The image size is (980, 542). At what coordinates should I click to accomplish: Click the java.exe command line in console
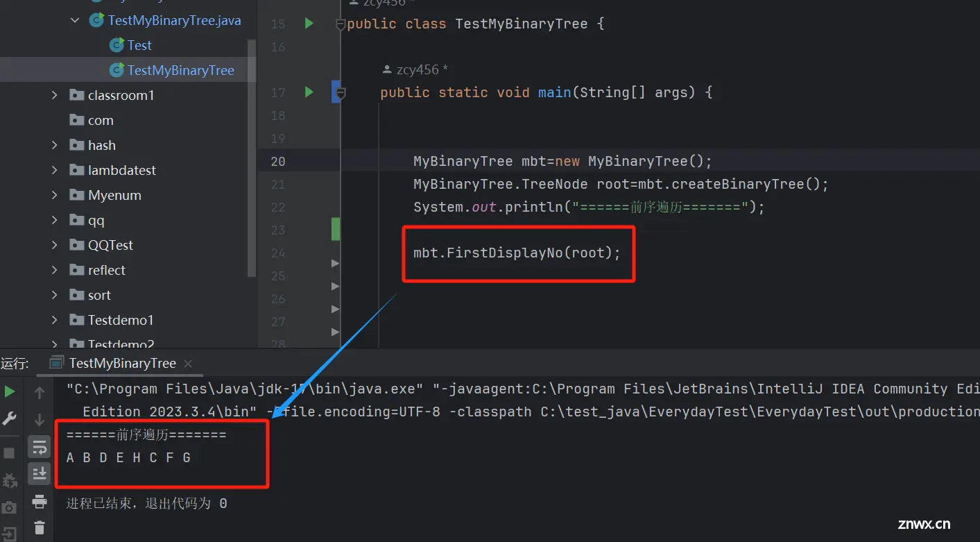pyautogui.click(x=523, y=389)
